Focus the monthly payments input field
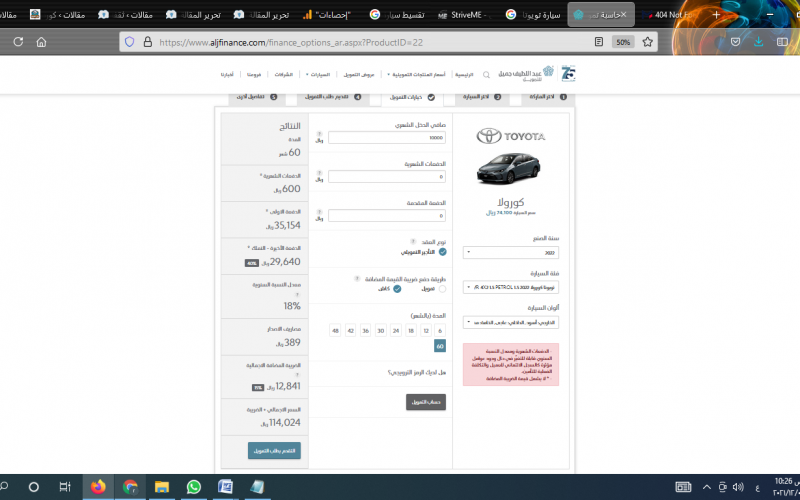The width and height of the screenshot is (800, 500). (x=387, y=177)
